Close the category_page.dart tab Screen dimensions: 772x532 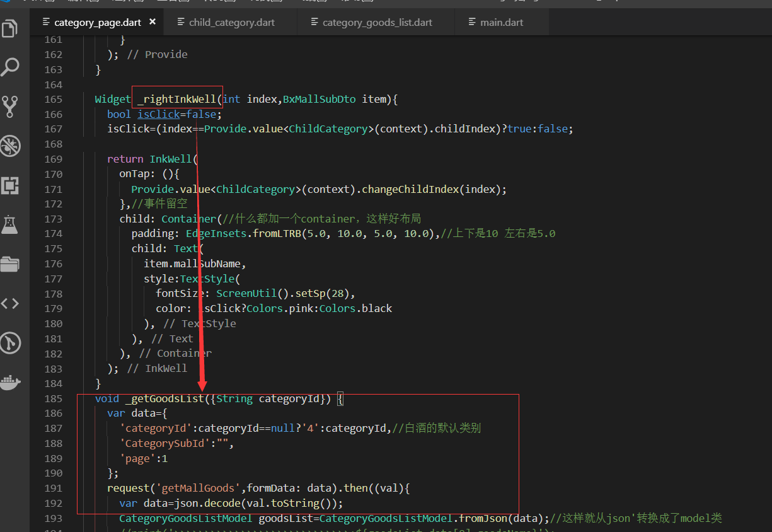tap(153, 22)
